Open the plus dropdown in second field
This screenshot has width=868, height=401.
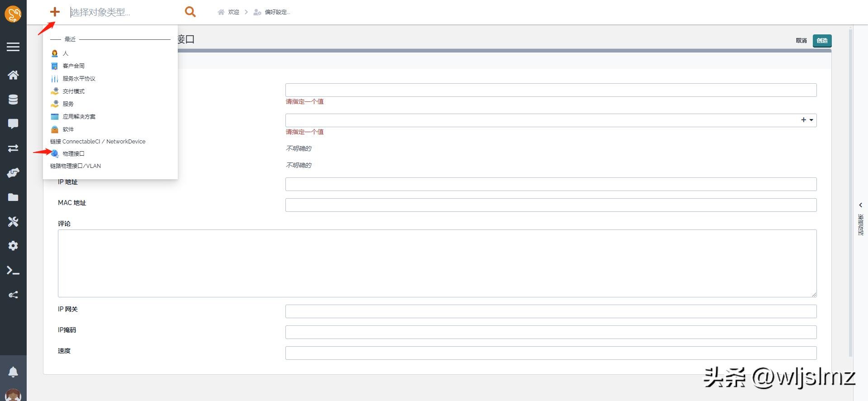(x=807, y=120)
